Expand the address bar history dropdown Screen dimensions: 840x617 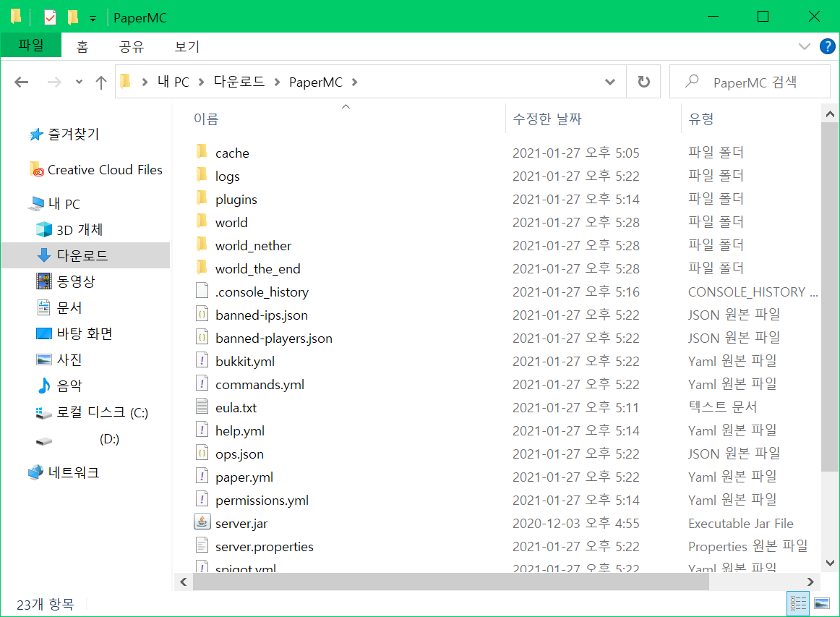[x=609, y=82]
